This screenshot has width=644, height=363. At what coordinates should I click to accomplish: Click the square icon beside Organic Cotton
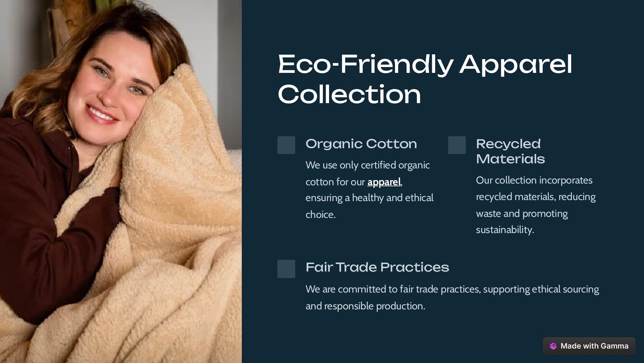pos(286,145)
